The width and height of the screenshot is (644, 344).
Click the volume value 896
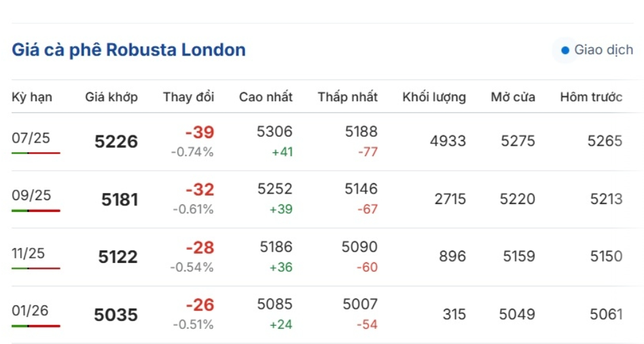pos(452,257)
